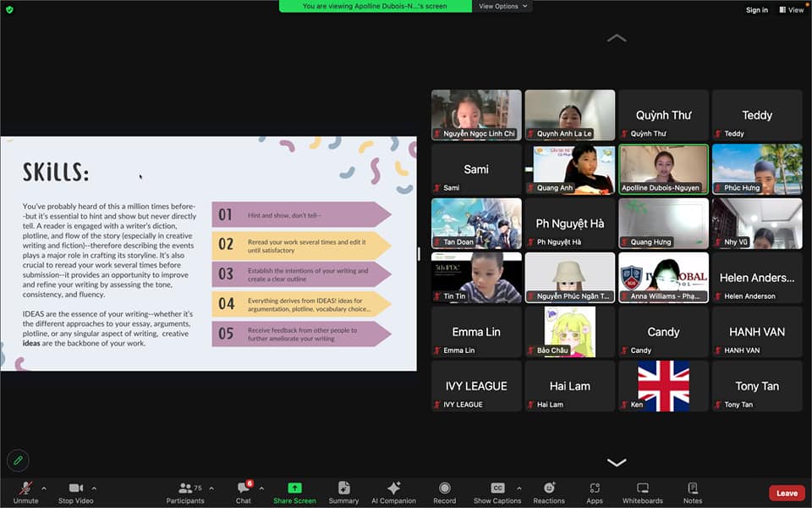This screenshot has width=812, height=508.
Task: Click the green Share Screen icon
Action: tap(294, 488)
